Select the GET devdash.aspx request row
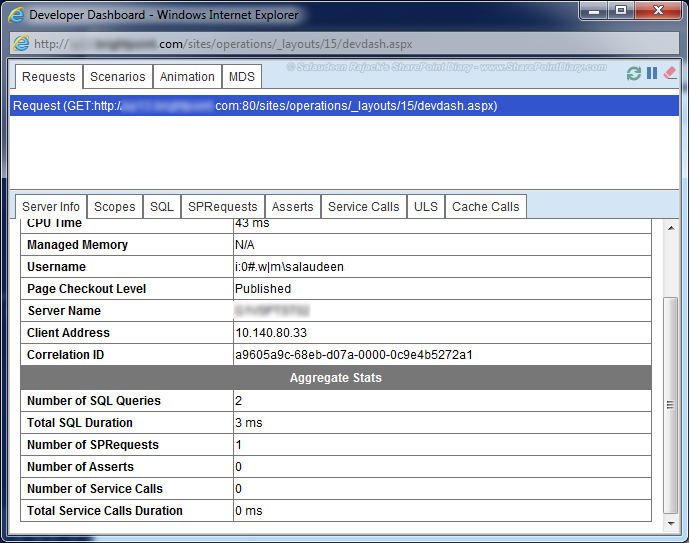Screen dimensions: 690x543 [x=344, y=106]
